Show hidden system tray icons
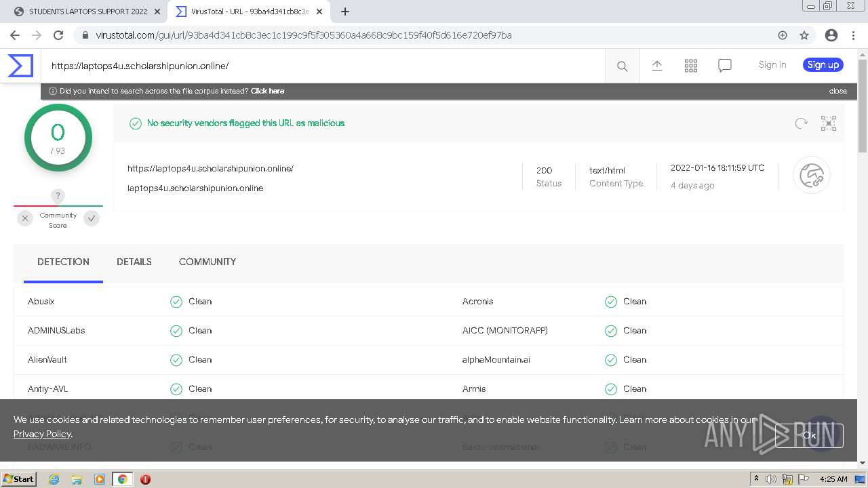 (x=756, y=479)
